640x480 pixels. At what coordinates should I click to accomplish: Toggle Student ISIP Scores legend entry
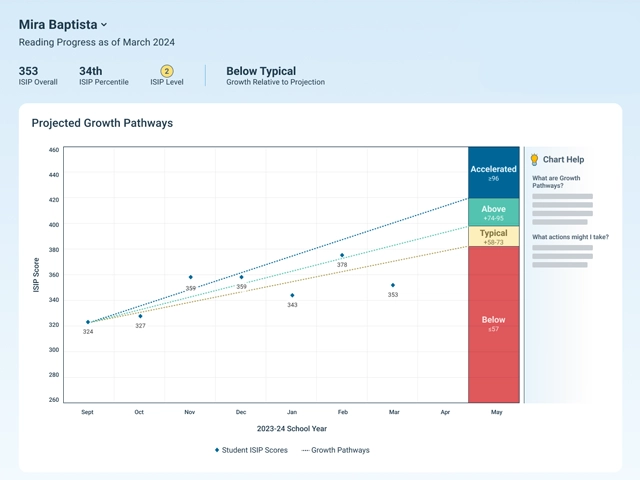(x=251, y=450)
